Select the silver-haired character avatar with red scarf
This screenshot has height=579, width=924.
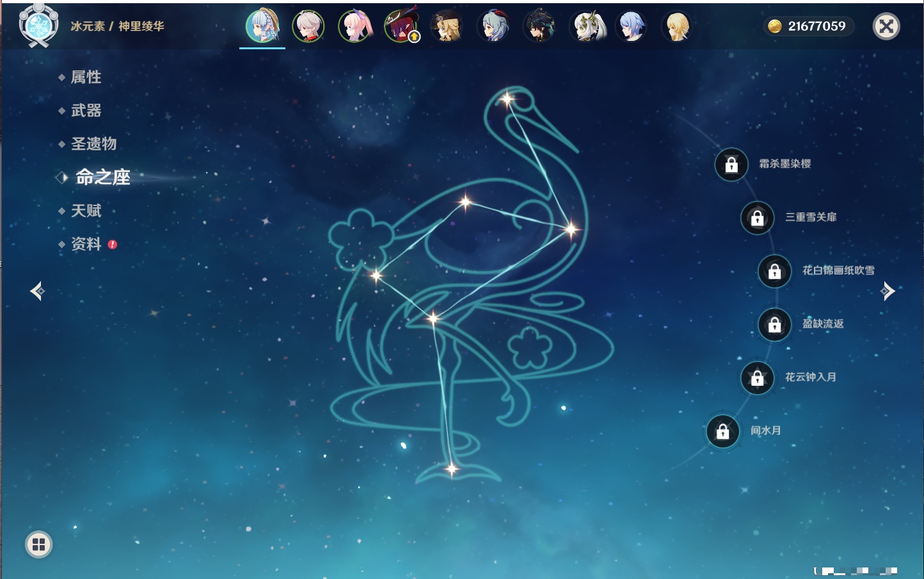(308, 27)
